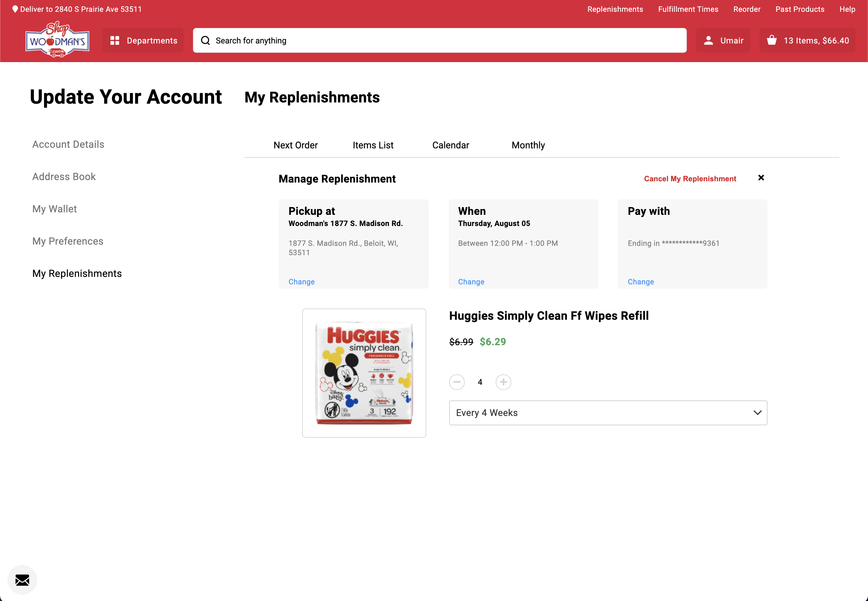Decrease Huggies wipes quantity
Screen dimensions: 868x601
pyautogui.click(x=457, y=382)
